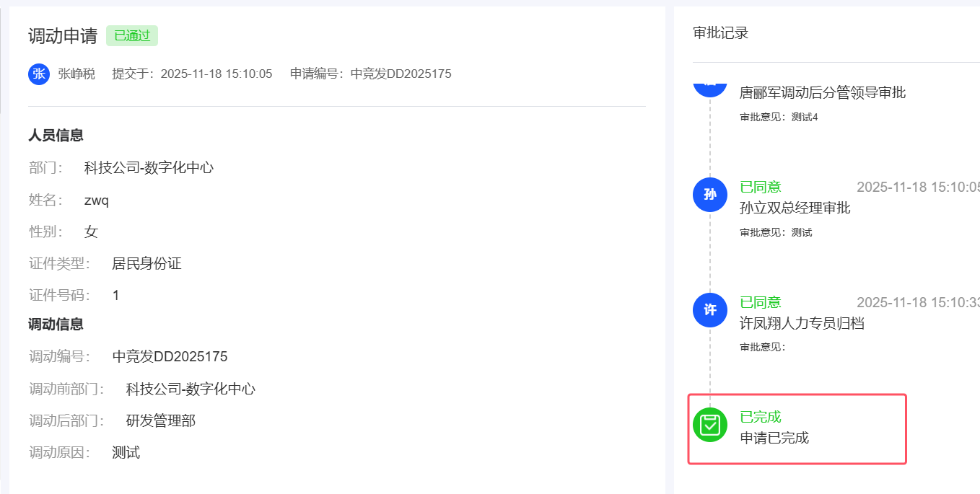The image size is (980, 494).
Task: Select the 孙立双总经理审批 approval step
Action: tap(795, 208)
